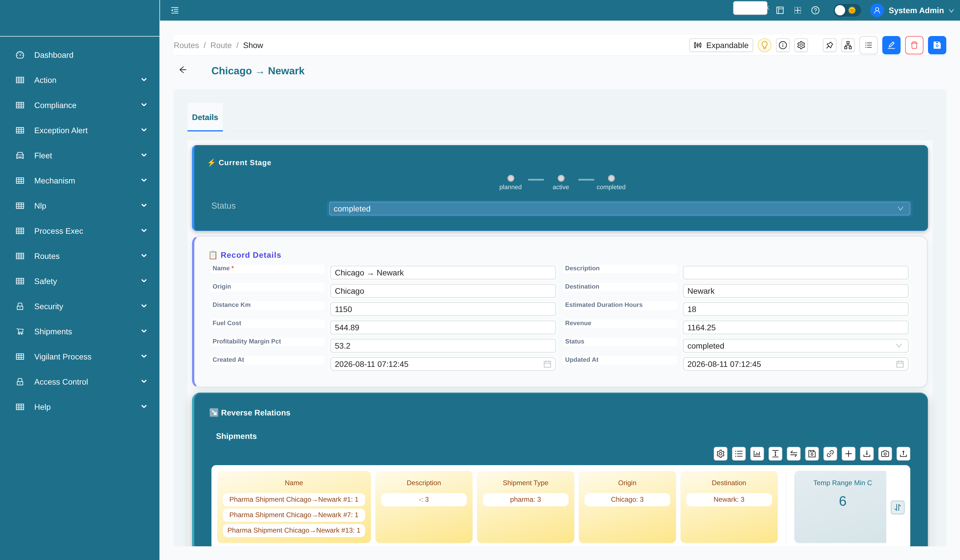The height and width of the screenshot is (560, 960).
Task: Open the layout panel icon in header
Action: 780,10
